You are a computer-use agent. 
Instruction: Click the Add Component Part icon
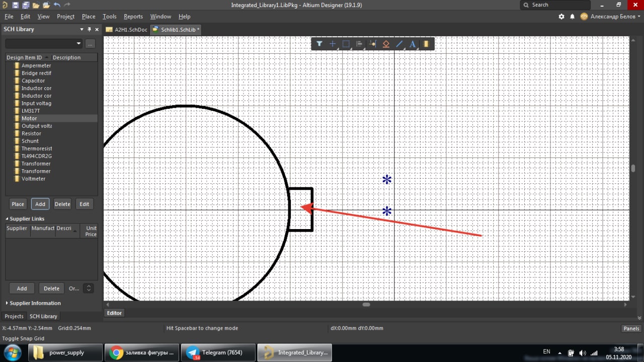[x=426, y=44]
